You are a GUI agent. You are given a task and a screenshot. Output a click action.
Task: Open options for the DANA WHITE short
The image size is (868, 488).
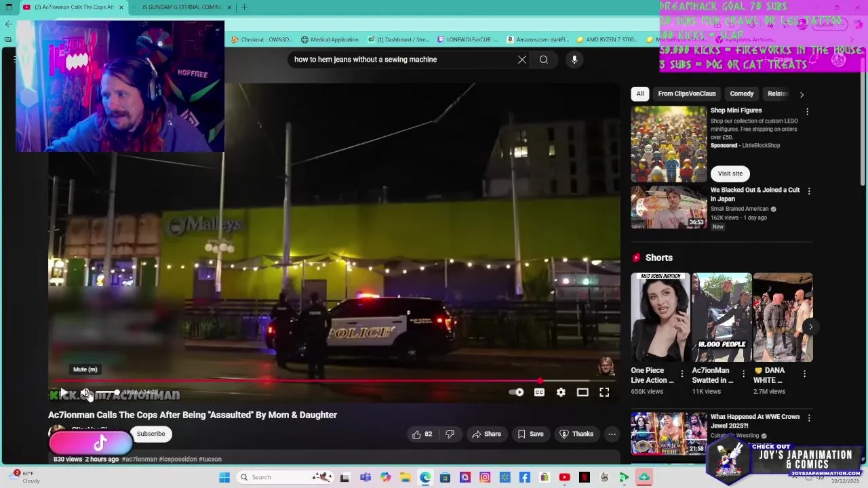(x=804, y=373)
